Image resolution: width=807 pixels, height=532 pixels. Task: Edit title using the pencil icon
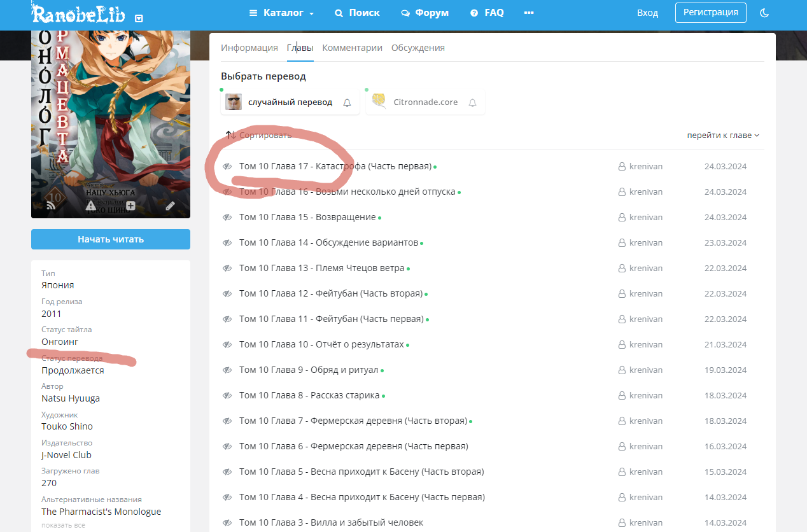170,206
